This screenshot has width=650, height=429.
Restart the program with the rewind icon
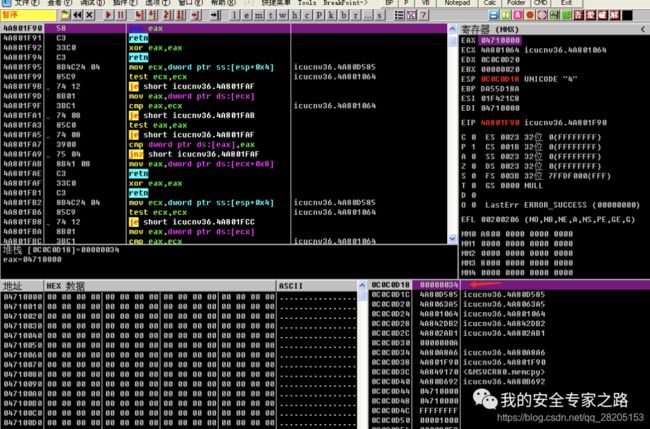[x=78, y=15]
